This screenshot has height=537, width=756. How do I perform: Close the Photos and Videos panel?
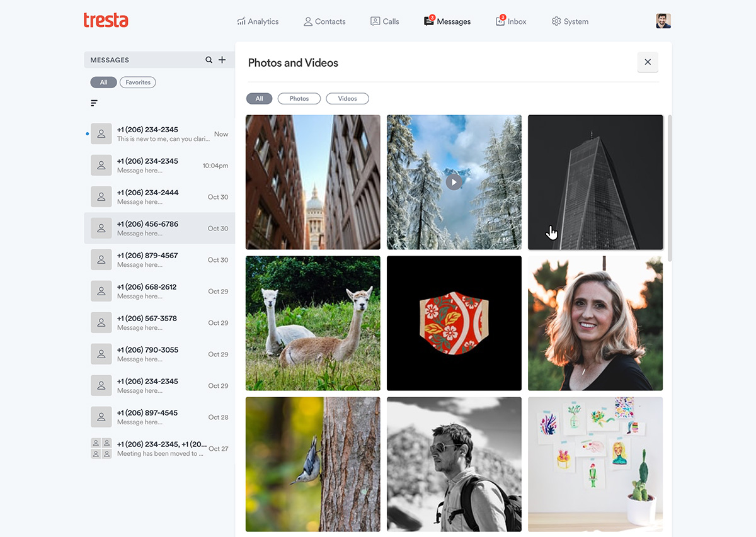(648, 62)
